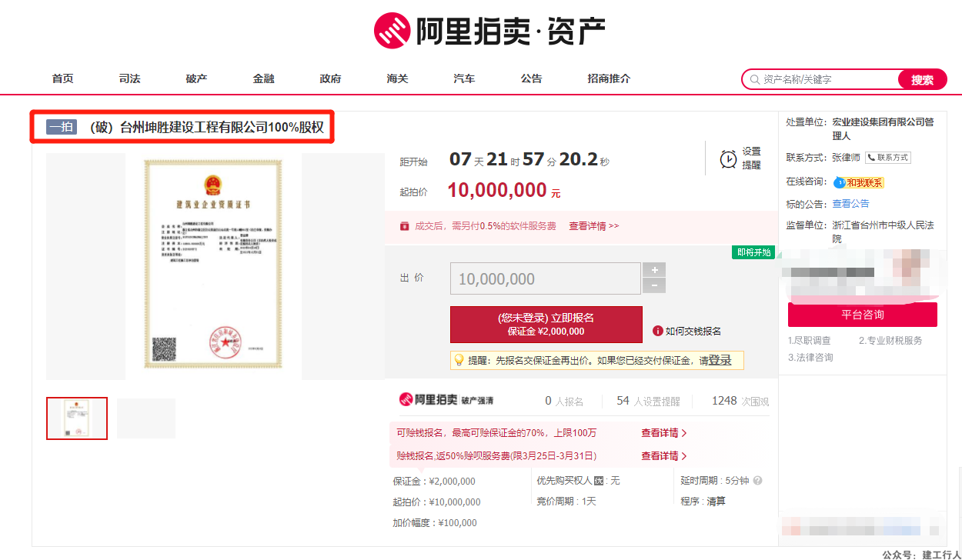This screenshot has height=560, width=962.
Task: Click the 联系方式 phone button
Action: [888, 157]
